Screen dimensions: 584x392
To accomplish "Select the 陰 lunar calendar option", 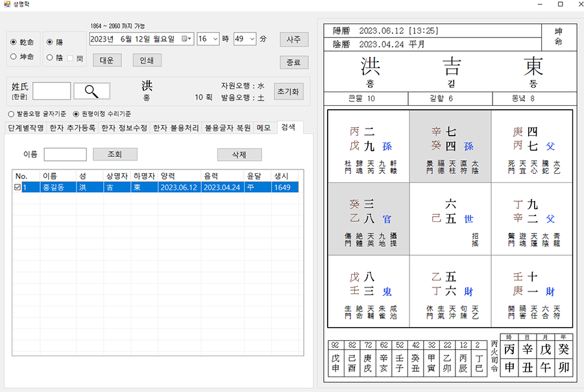I will tap(51, 58).
